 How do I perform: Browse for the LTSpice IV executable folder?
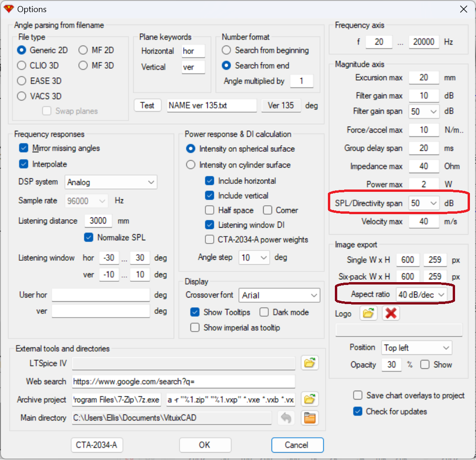click(x=309, y=363)
